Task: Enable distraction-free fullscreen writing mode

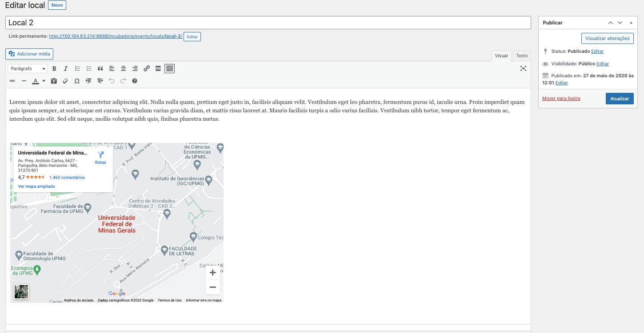Action: click(523, 68)
